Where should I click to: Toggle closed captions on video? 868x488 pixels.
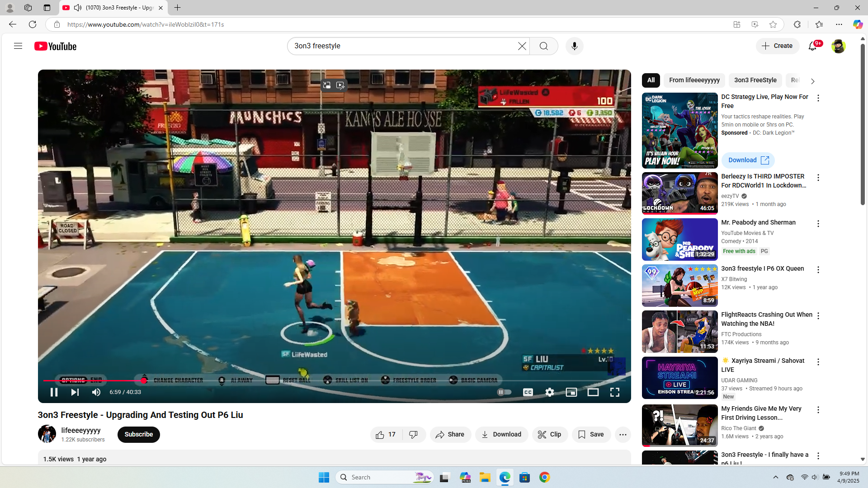528,392
